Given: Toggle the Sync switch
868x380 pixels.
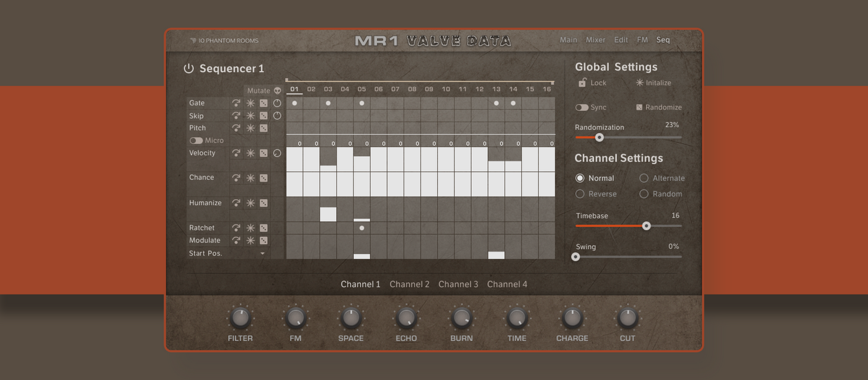Looking at the screenshot, I should pyautogui.click(x=582, y=107).
